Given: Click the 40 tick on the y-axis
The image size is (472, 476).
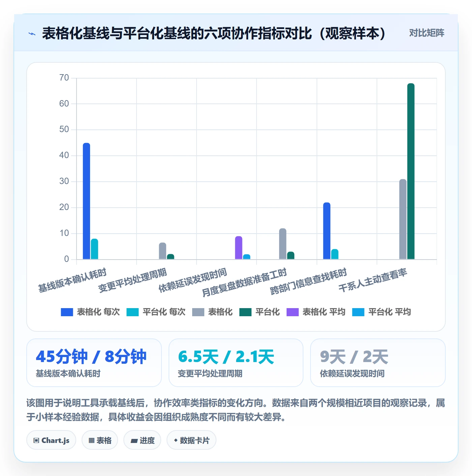Looking at the screenshot, I should 64,155.
